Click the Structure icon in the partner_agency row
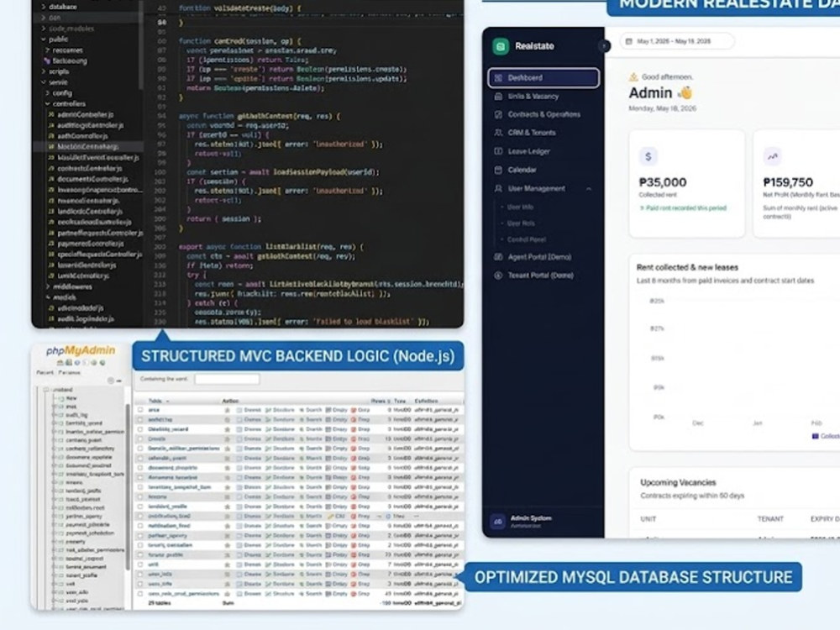Viewport: 840px width, 630px height. pos(269,536)
